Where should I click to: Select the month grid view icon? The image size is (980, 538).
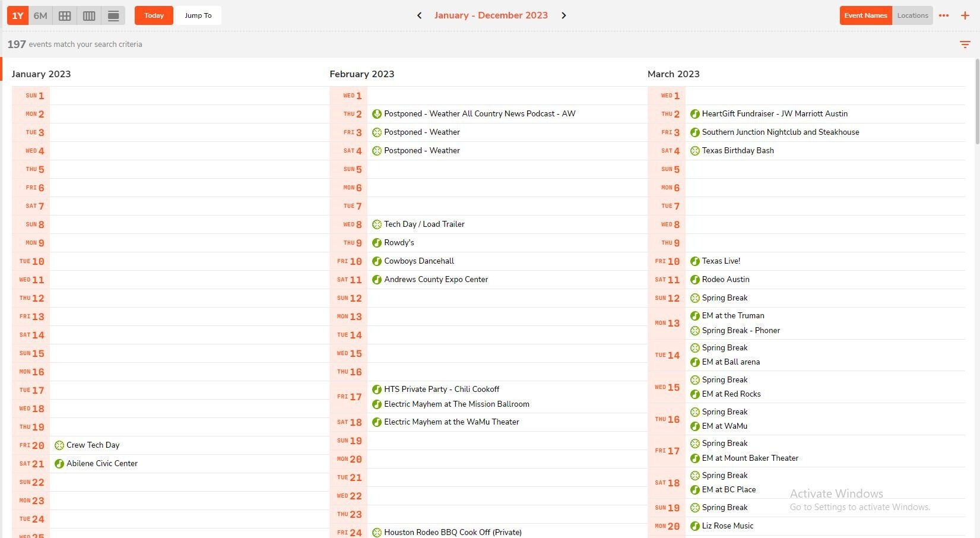coord(65,15)
